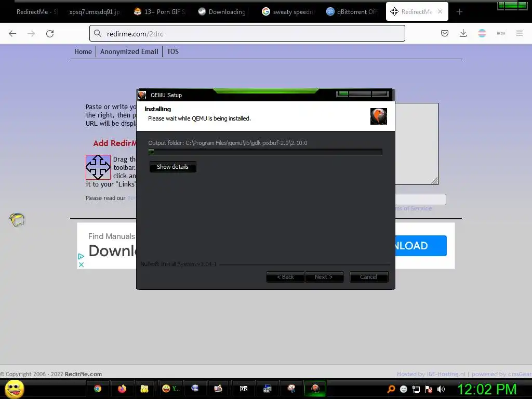Click the QEMU Setup title bar icon
The width and height of the screenshot is (532, 399).
[x=142, y=95]
